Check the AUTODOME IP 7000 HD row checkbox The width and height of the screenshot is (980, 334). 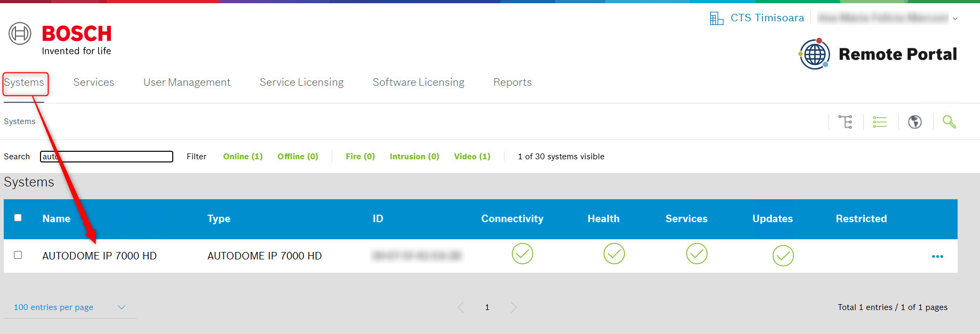[18, 255]
